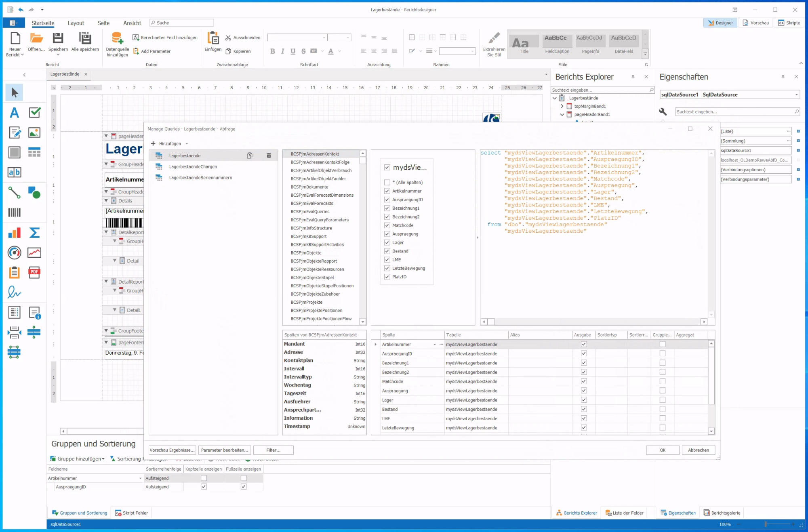The width and height of the screenshot is (808, 532).
Task: Click the Speichern save icon
Action: tap(58, 38)
